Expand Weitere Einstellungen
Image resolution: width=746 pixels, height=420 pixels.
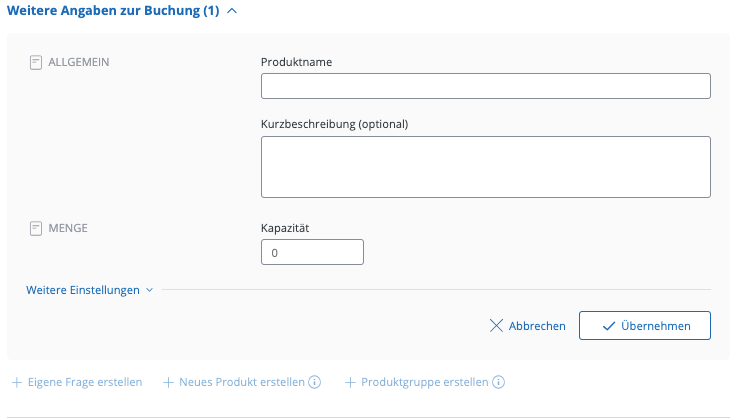point(83,290)
